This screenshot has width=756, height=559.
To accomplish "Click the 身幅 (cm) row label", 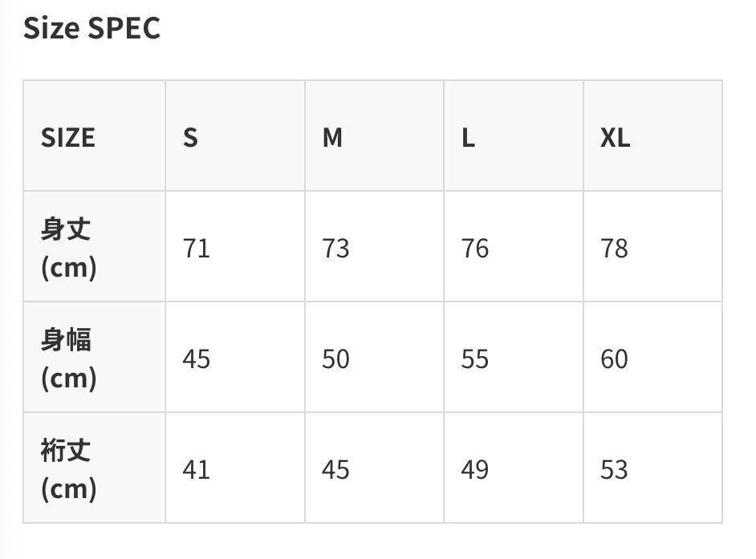I will [x=95, y=357].
